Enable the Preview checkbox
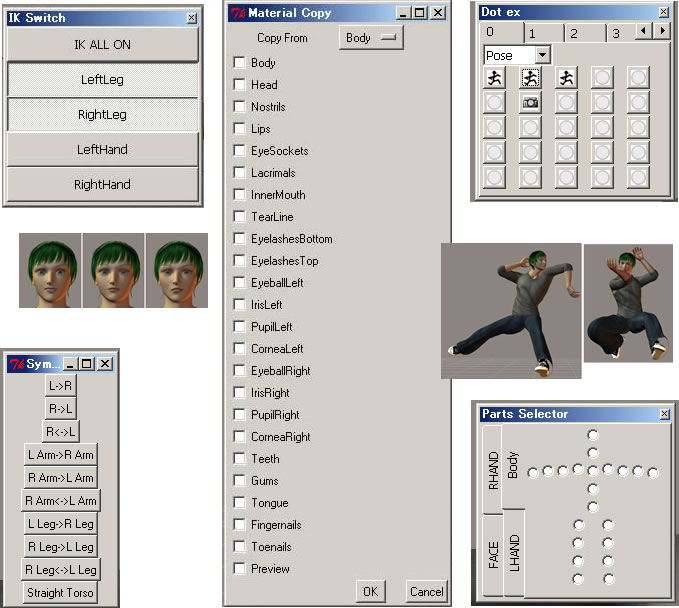The height and width of the screenshot is (608, 679). [x=239, y=568]
